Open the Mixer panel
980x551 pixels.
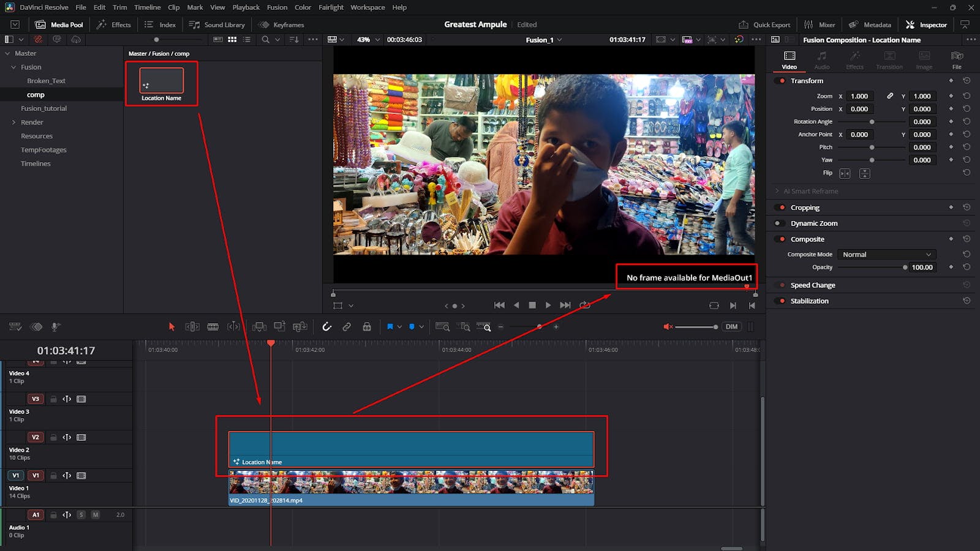point(820,24)
